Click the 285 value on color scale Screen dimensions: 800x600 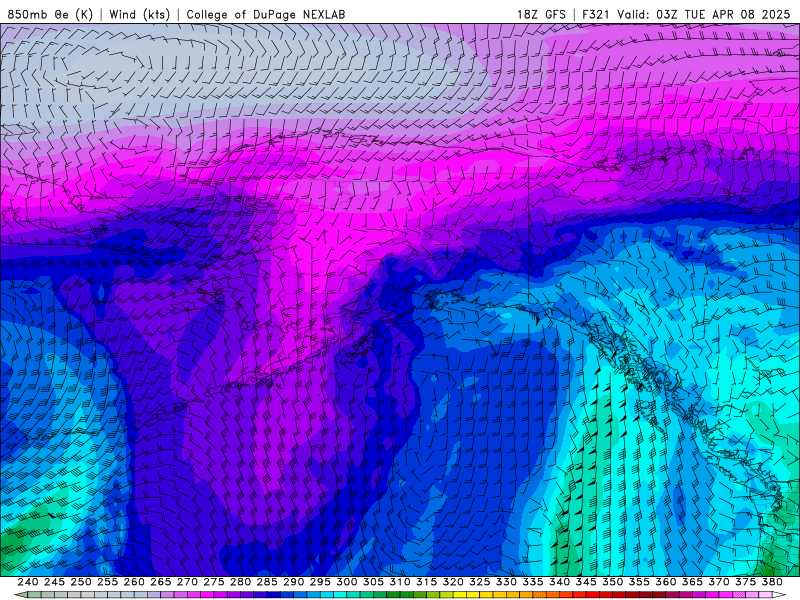[x=267, y=582]
